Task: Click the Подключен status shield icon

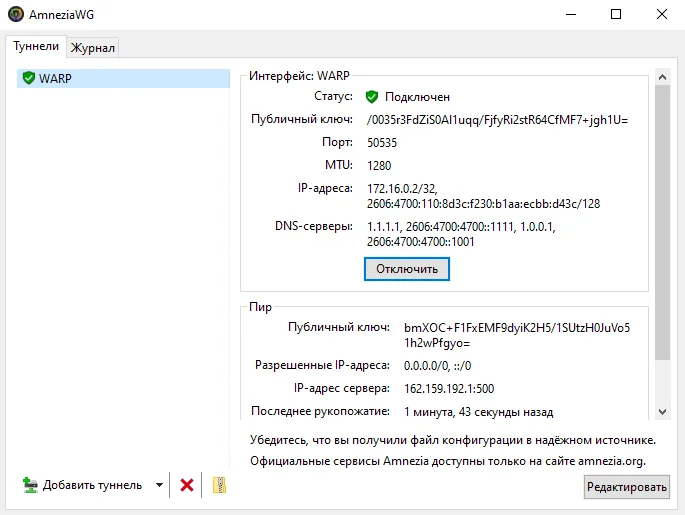Action: [x=372, y=97]
